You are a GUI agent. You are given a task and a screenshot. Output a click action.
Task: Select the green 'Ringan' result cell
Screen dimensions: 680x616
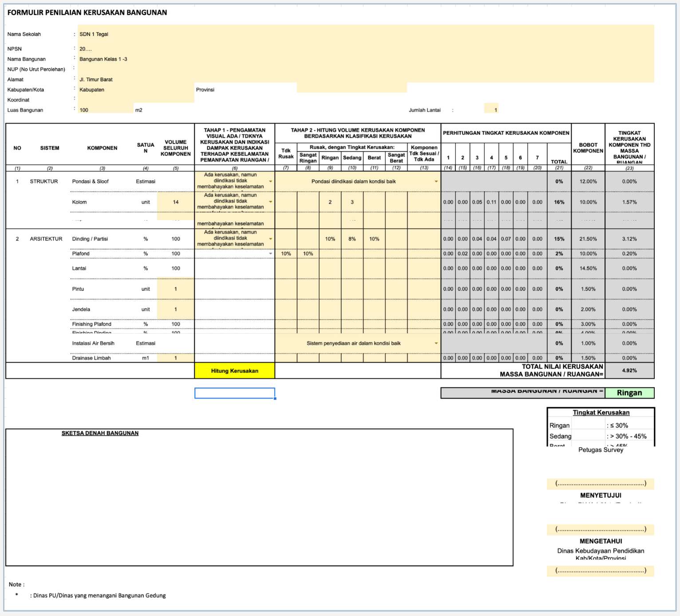pyautogui.click(x=629, y=393)
